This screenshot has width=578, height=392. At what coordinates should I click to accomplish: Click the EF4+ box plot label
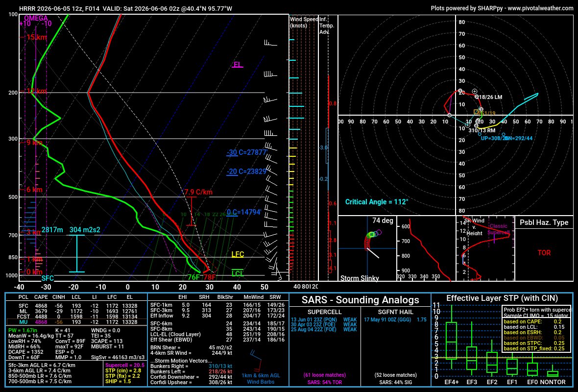tap(451, 382)
